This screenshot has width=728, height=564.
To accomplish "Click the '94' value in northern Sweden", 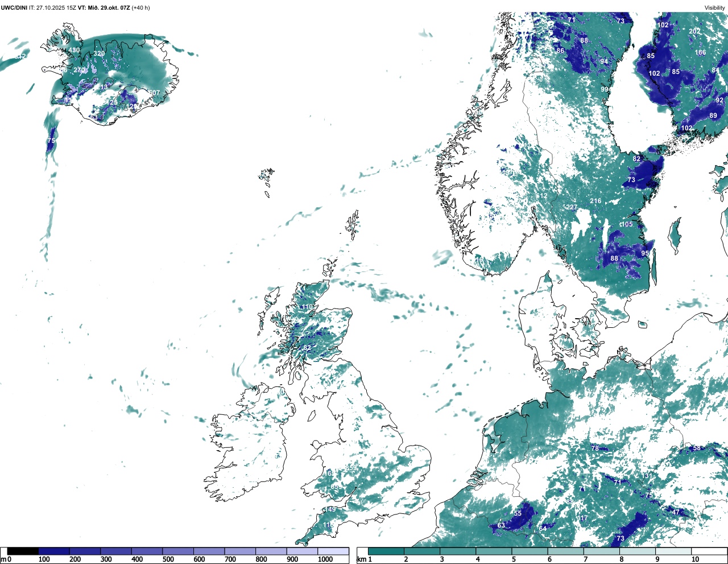I will [x=604, y=61].
